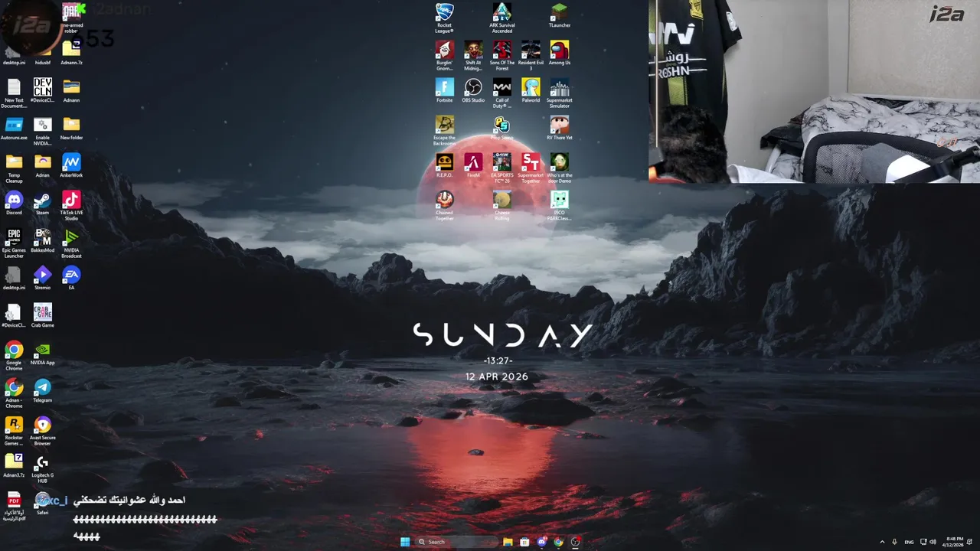This screenshot has width=980, height=551.
Task: Select EA SPORTS FC 26 icon
Action: pos(501,168)
